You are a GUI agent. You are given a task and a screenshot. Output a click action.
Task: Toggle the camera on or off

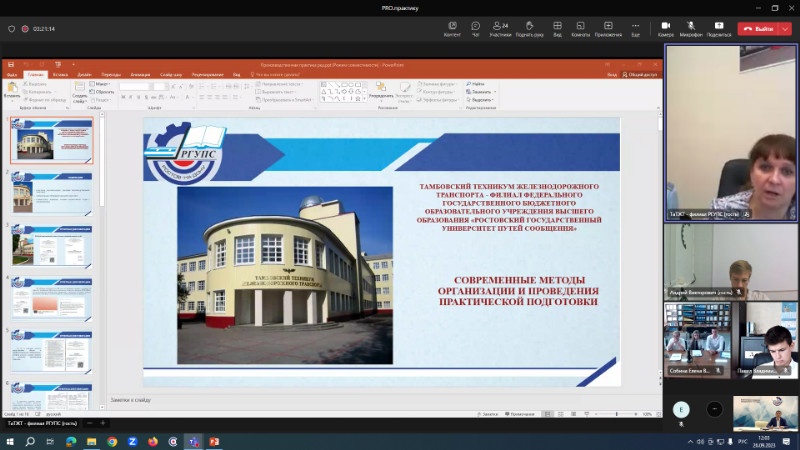[x=666, y=26]
